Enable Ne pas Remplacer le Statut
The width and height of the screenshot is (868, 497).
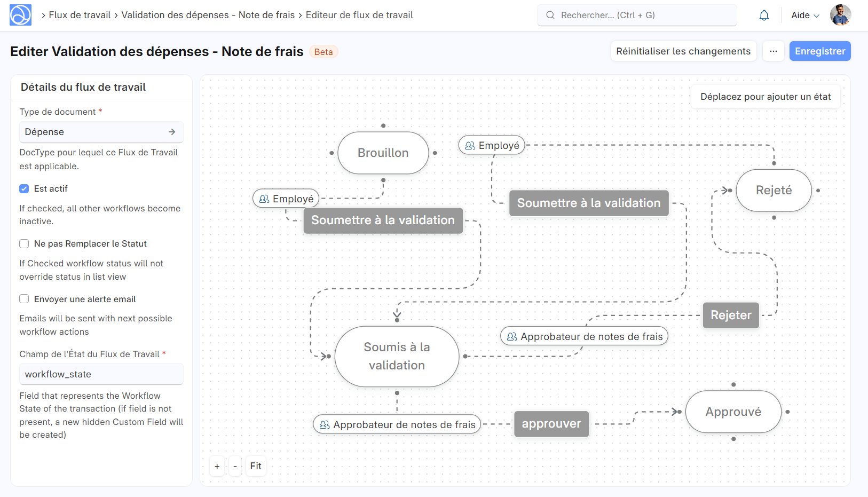tap(24, 243)
